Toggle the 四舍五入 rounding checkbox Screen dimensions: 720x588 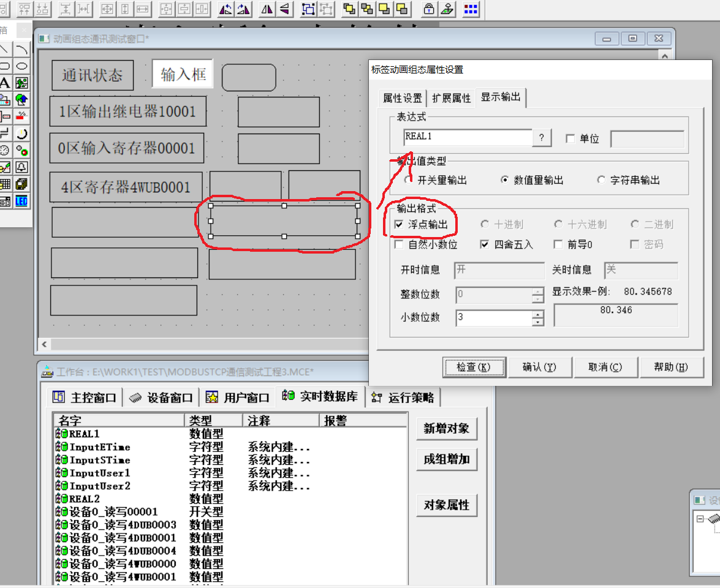click(485, 244)
